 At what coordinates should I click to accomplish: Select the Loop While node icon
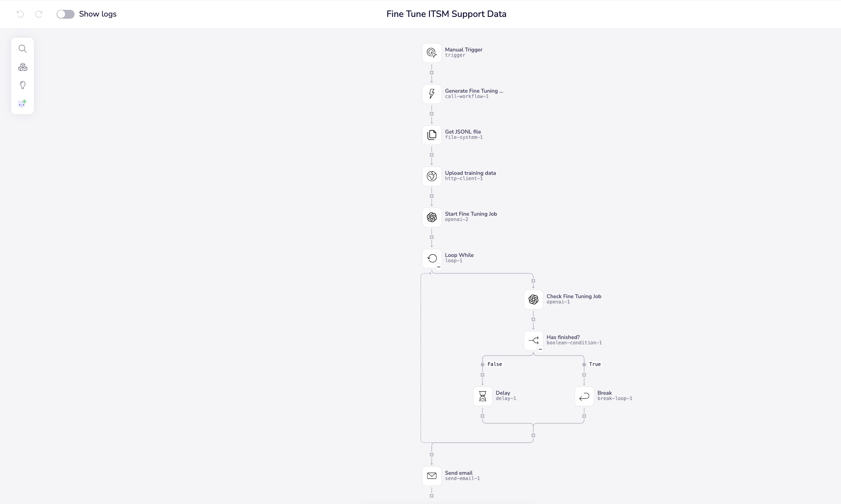pos(432,258)
